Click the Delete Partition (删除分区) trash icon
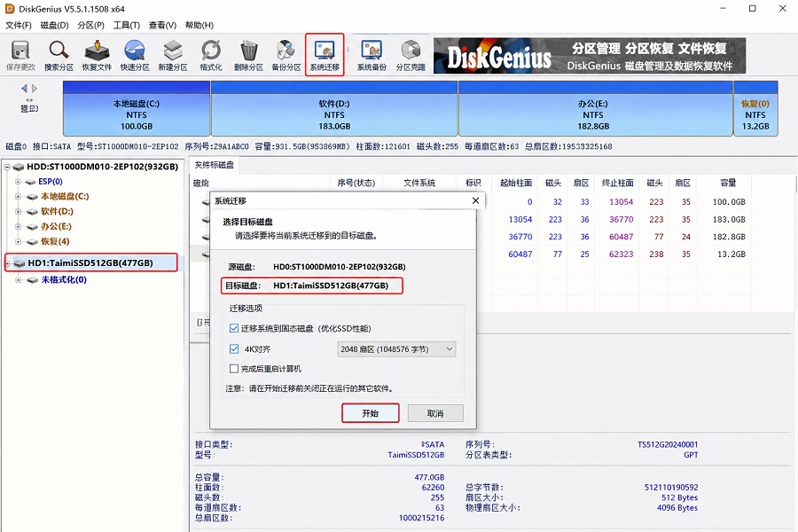798x532 pixels. coord(248,56)
